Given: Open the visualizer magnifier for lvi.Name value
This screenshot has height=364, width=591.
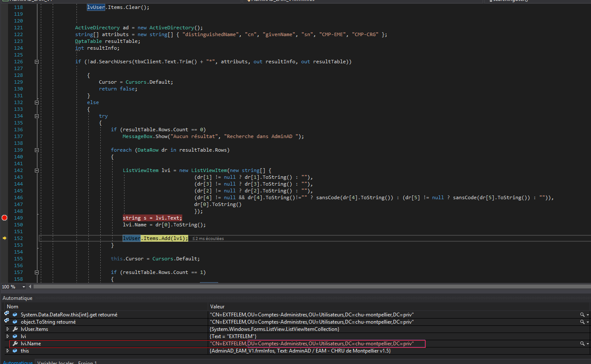Looking at the screenshot, I should tap(582, 344).
